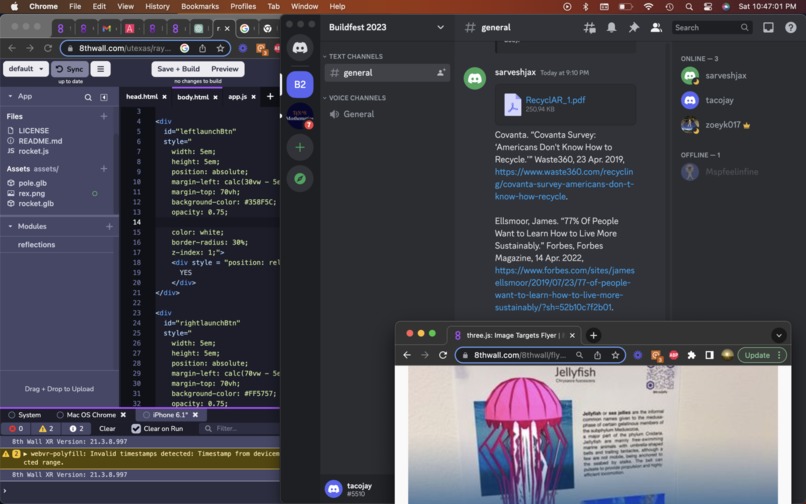Open the waste360.com recycling link
This screenshot has width=806, height=504.
coord(564,184)
